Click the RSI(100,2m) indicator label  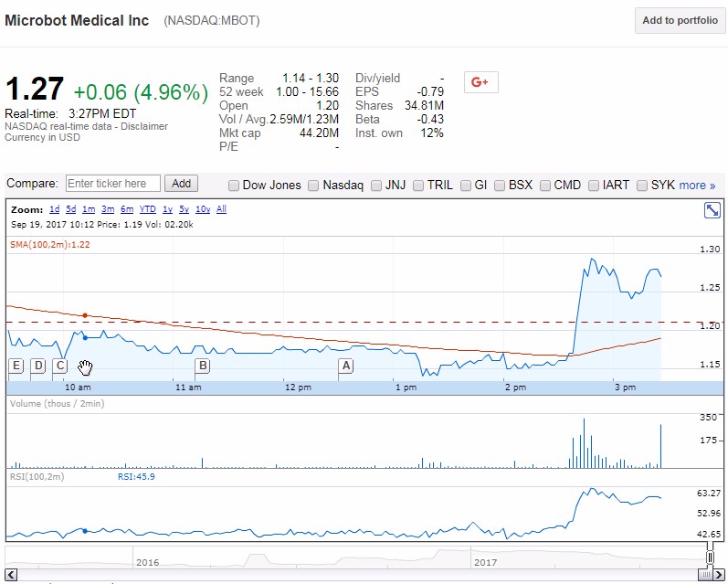pos(37,477)
